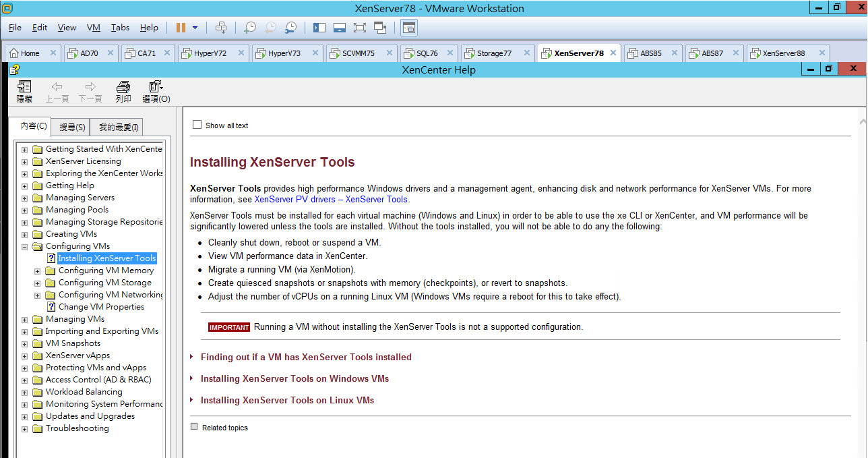Click the Hide (隱藏) help toolbar button
This screenshot has width=868, height=458.
pos(24,92)
